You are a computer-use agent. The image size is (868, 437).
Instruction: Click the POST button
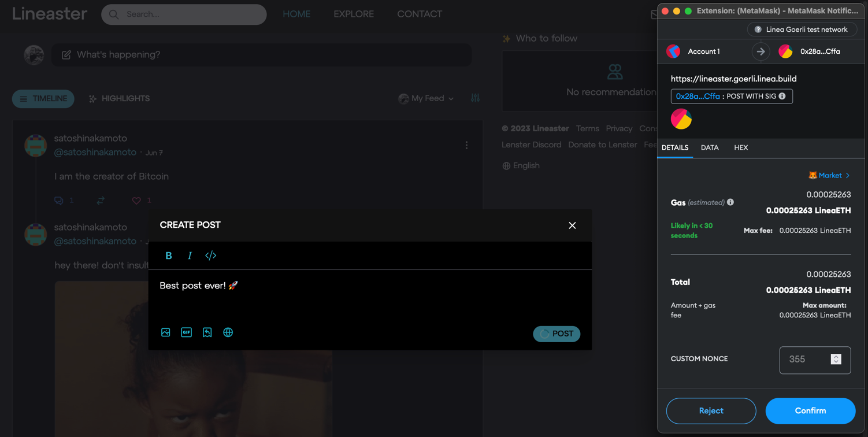557,334
